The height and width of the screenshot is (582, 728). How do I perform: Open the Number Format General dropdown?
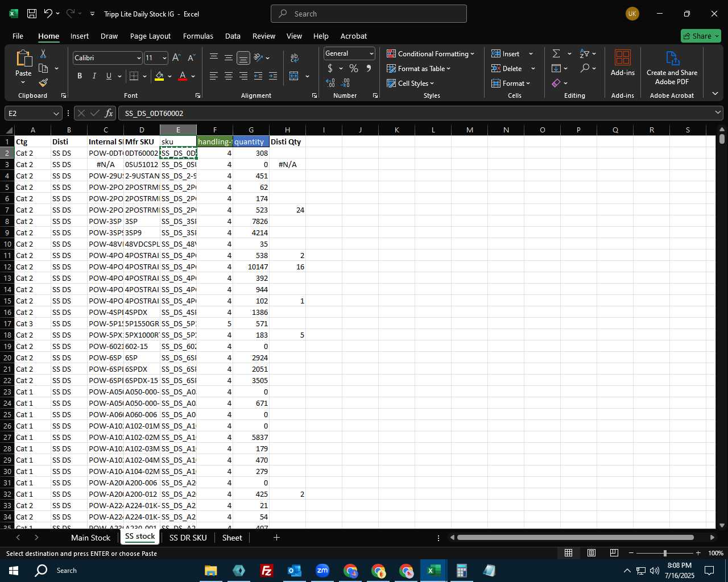371,53
